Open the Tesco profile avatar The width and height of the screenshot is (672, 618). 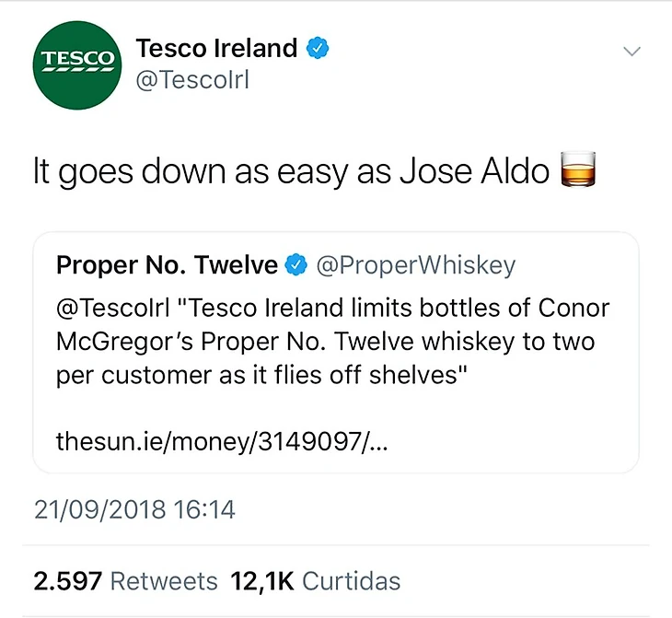77,64
